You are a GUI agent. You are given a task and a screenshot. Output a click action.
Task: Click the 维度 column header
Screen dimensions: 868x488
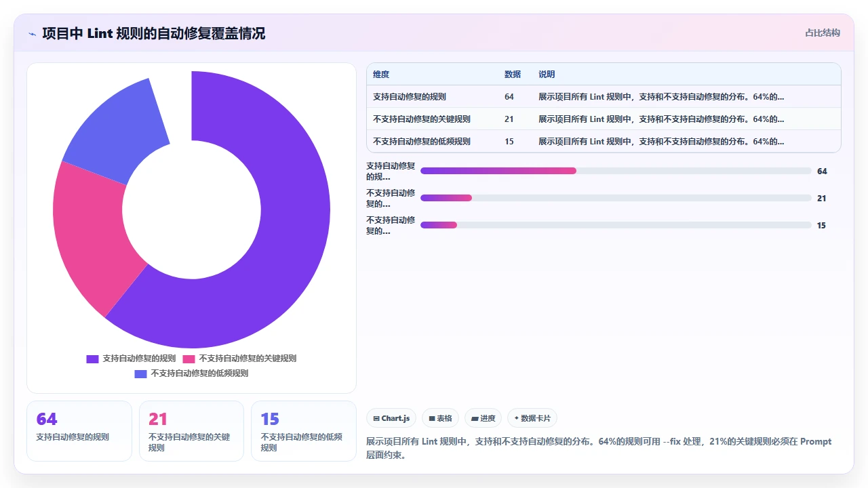click(x=381, y=75)
